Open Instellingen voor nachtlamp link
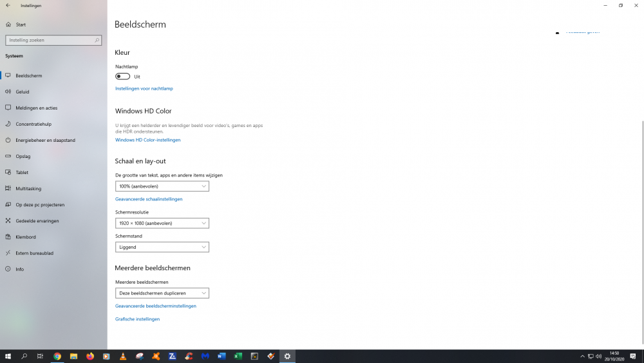Screen dimensions: 644x363 (x=144, y=88)
